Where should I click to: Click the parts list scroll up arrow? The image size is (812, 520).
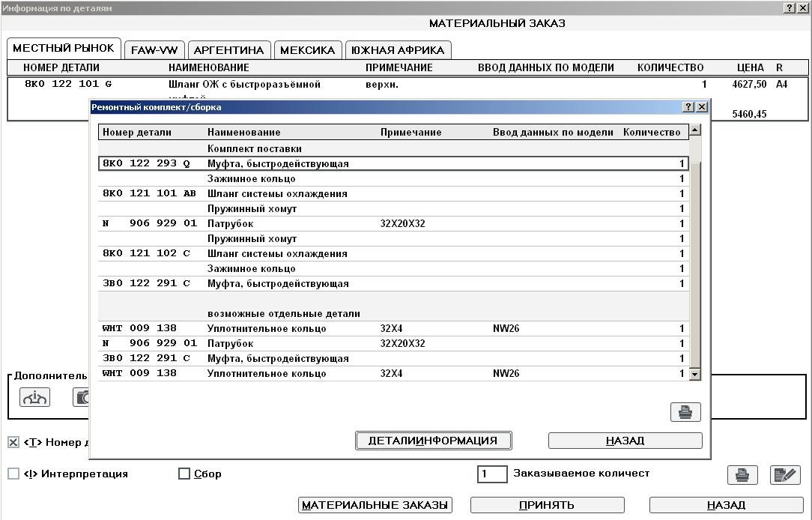tap(695, 130)
